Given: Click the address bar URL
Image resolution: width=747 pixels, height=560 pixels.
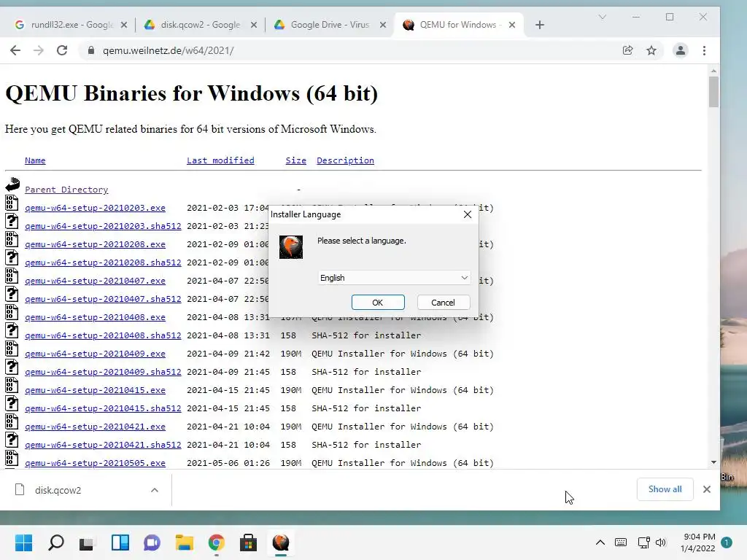Looking at the screenshot, I should point(169,50).
